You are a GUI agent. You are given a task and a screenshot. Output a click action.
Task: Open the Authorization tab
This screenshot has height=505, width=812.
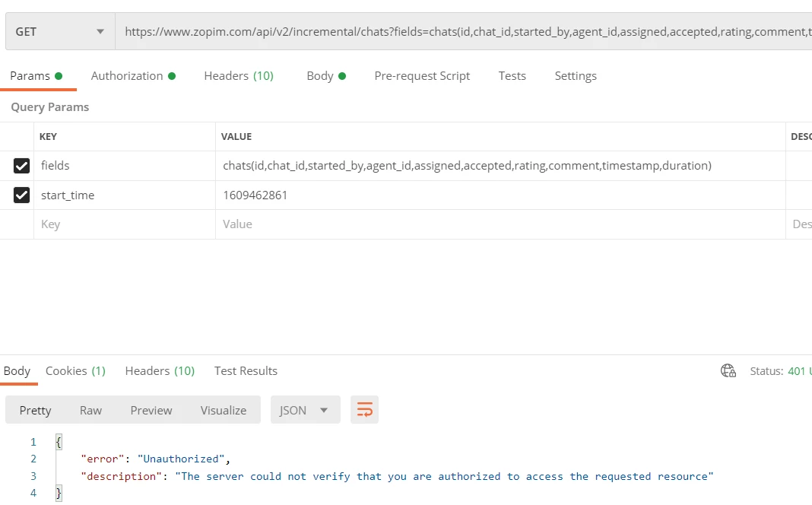click(133, 75)
